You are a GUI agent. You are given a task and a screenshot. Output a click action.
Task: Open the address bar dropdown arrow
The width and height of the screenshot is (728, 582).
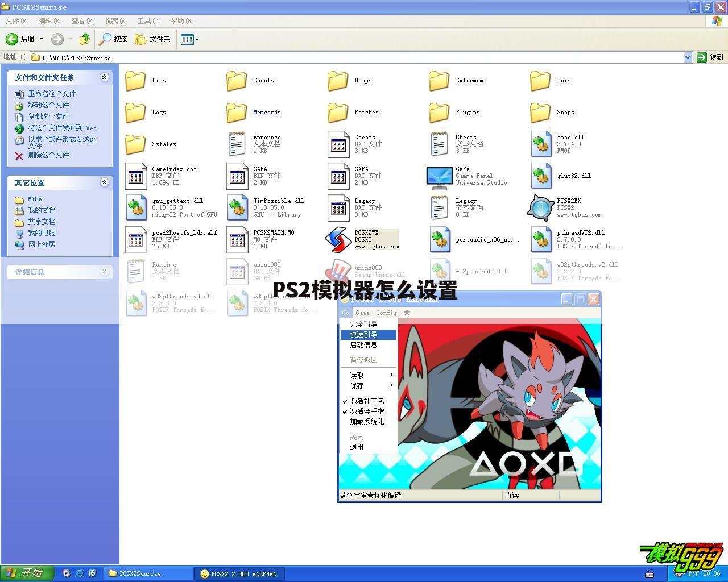pos(688,57)
